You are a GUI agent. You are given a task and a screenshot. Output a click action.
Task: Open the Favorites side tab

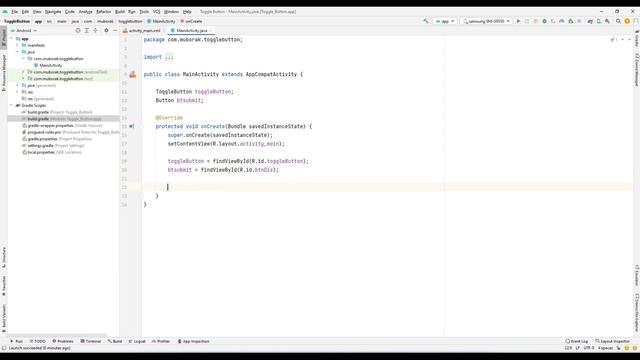(x=4, y=285)
